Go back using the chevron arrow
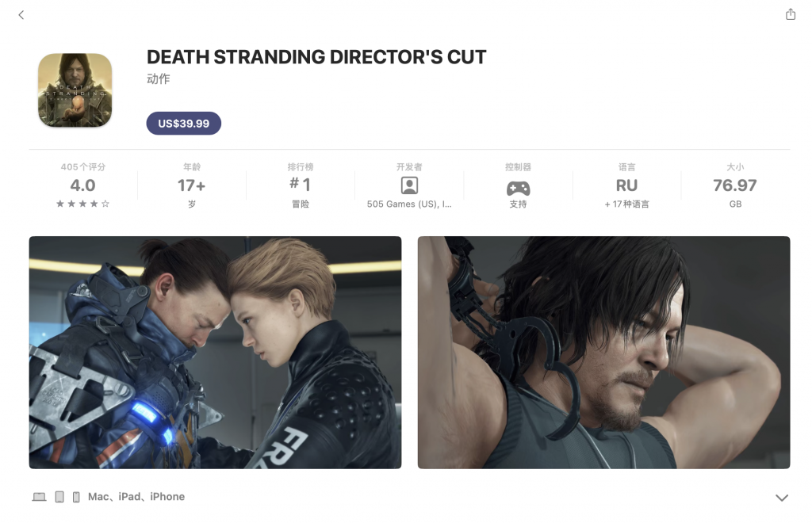Image resolution: width=812 pixels, height=523 pixels. (21, 15)
